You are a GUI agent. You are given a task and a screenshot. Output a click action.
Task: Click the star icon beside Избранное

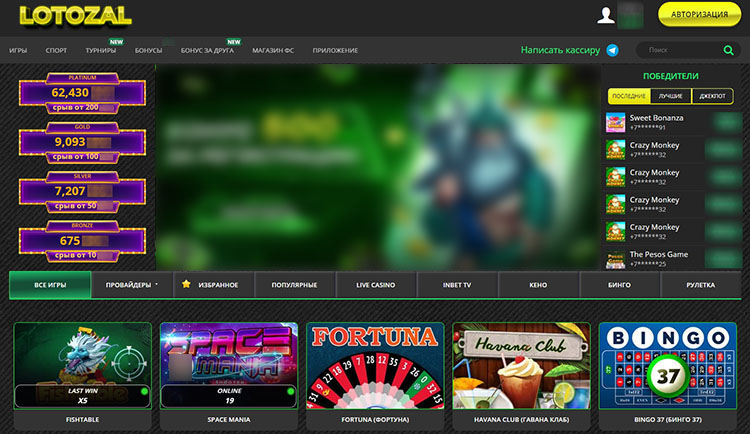click(185, 285)
